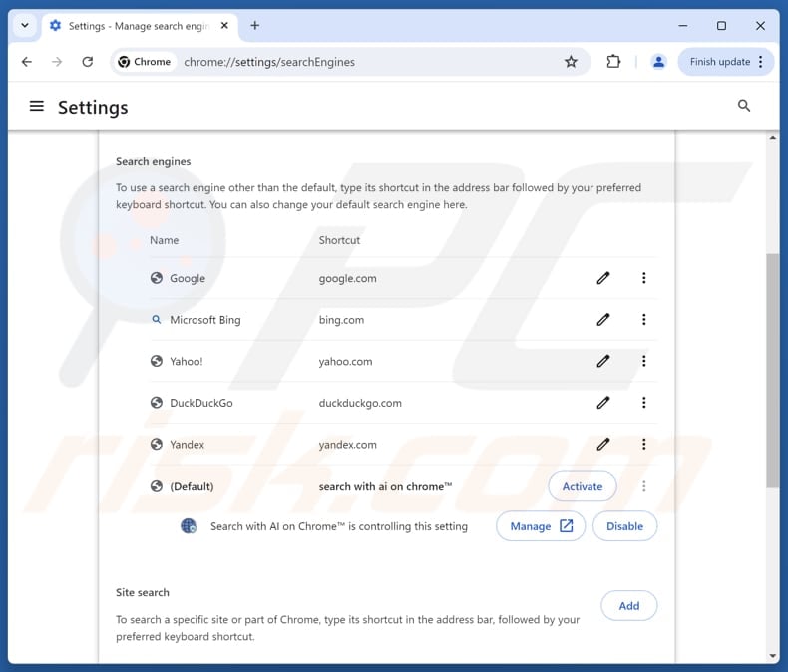The image size is (788, 672).
Task: Click the Site search heading
Action: 143,592
